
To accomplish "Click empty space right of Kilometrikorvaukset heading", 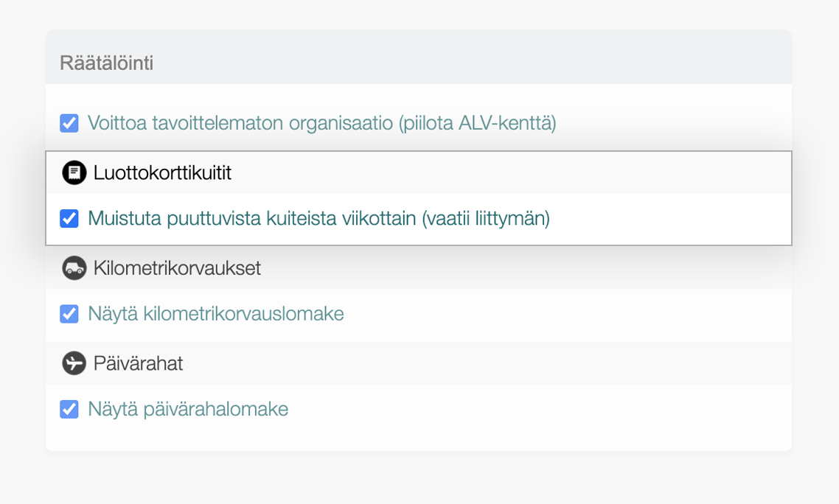I will (x=516, y=268).
